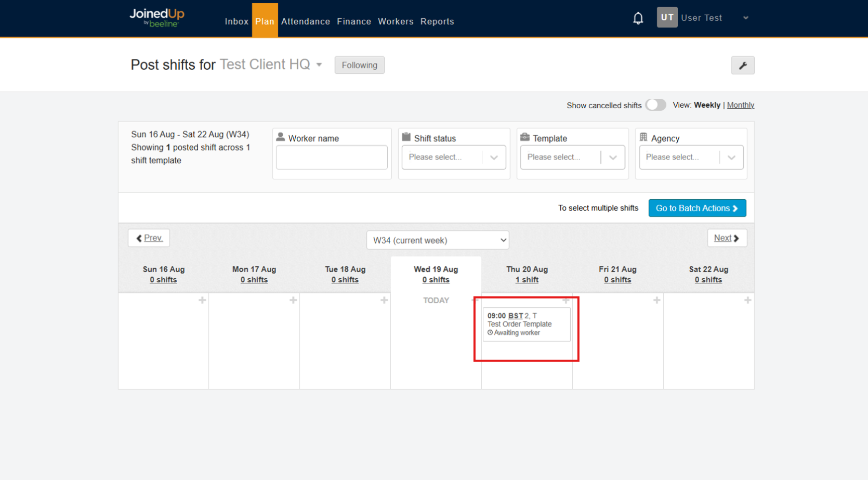
Task: Open the wrench settings button
Action: (x=743, y=66)
